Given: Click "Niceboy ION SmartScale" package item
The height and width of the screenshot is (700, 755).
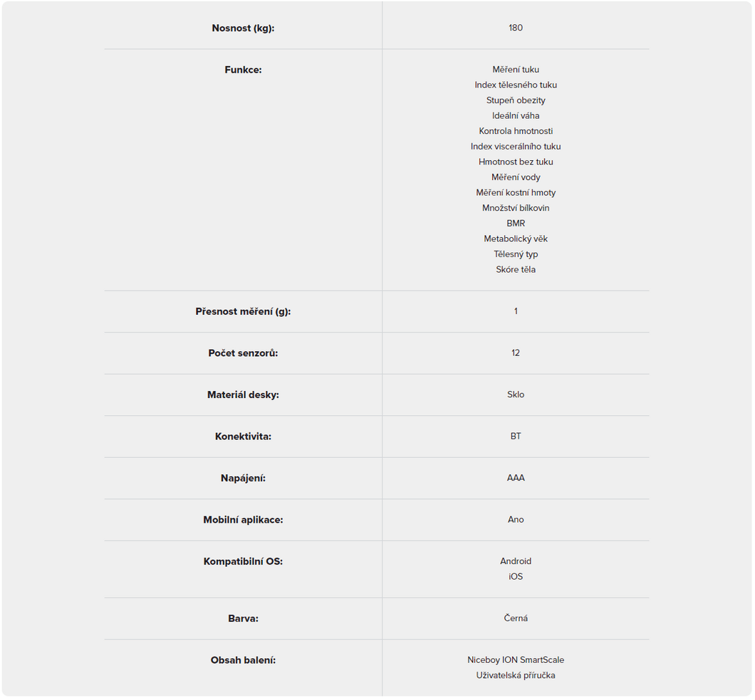Looking at the screenshot, I should [516, 660].
